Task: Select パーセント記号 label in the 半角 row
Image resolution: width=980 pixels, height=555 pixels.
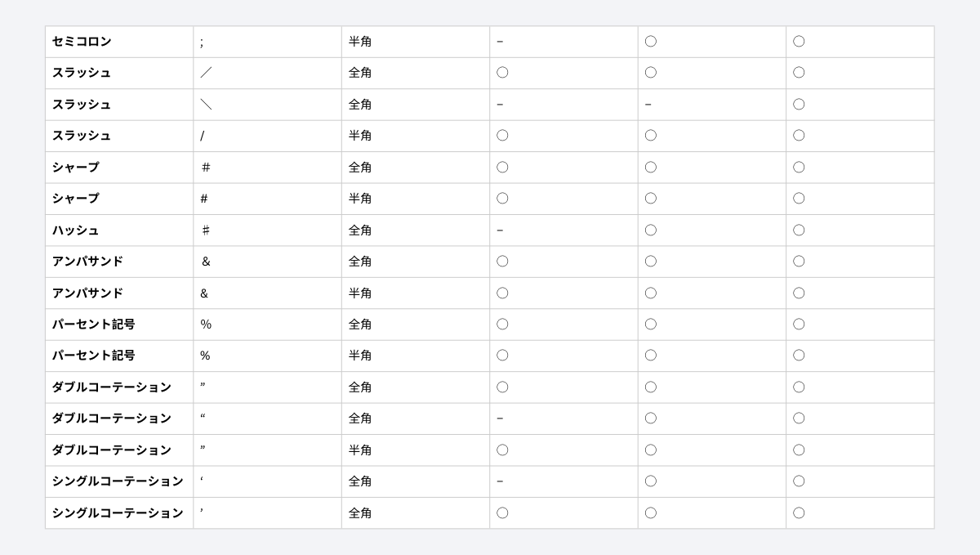Action: [x=94, y=356]
